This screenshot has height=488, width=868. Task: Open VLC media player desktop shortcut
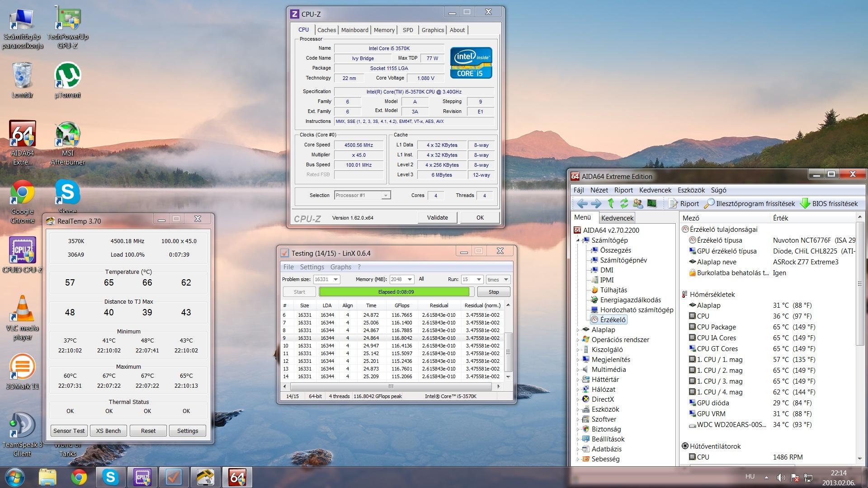22,318
